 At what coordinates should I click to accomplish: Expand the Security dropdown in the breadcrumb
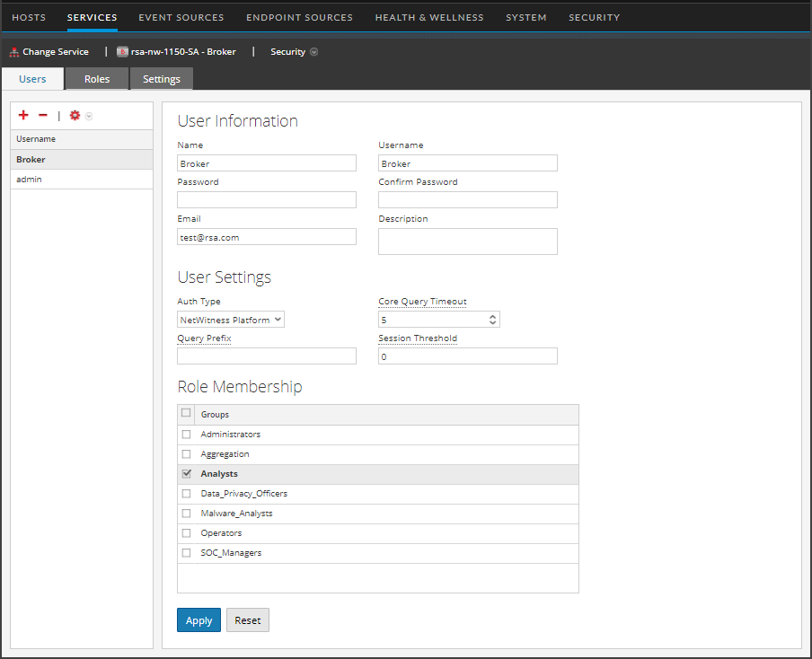pos(313,51)
